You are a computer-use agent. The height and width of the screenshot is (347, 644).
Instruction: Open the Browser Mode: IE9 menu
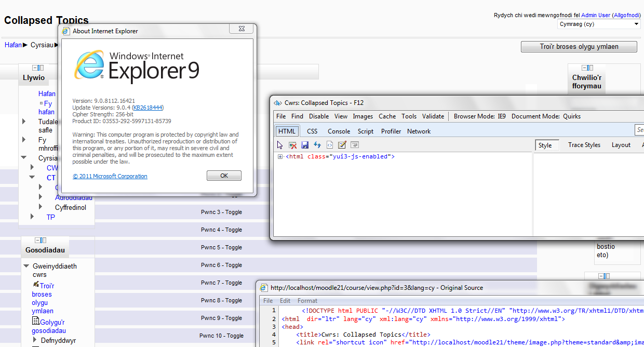[x=479, y=116]
